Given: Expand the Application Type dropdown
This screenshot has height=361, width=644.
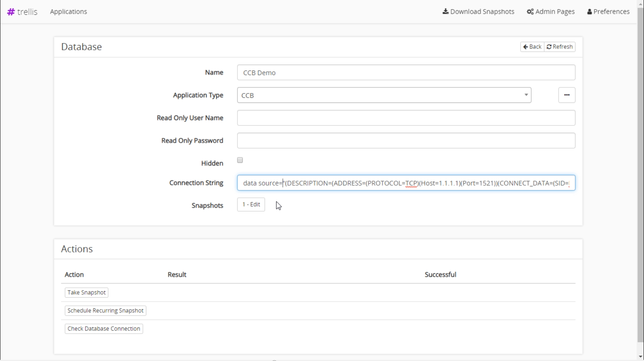Looking at the screenshot, I should tap(384, 95).
